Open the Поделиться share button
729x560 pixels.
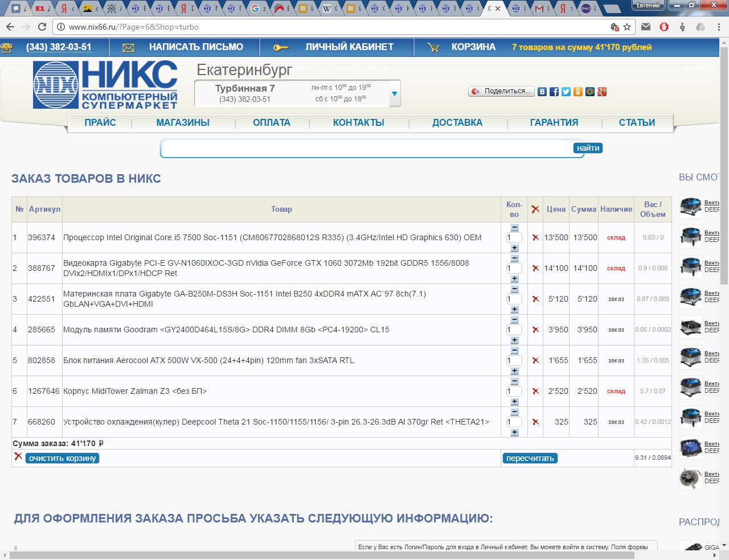(501, 92)
